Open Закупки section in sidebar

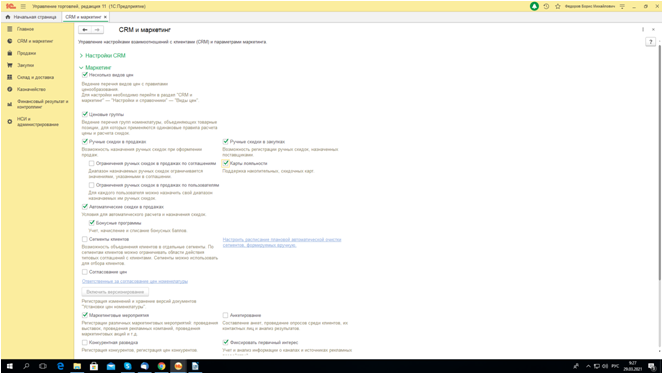point(25,65)
